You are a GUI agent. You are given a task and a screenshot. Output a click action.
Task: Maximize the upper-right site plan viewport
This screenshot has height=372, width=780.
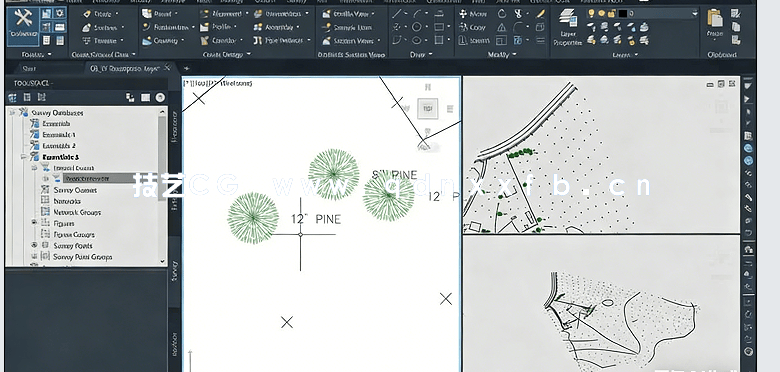(721, 84)
